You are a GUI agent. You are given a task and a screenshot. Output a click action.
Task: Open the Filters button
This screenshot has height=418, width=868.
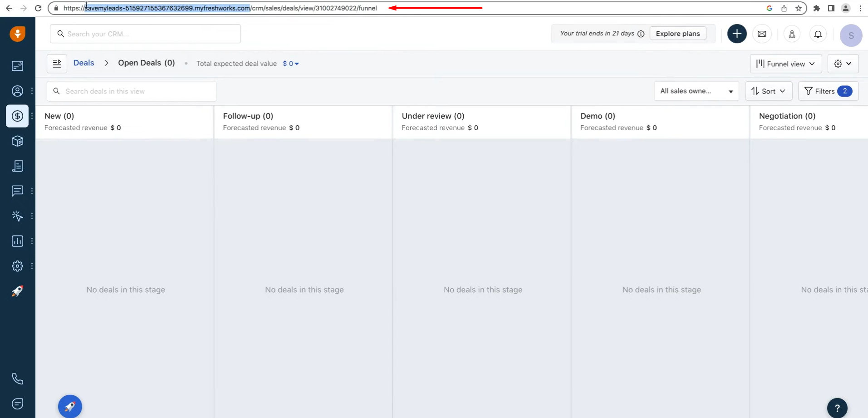click(x=828, y=91)
